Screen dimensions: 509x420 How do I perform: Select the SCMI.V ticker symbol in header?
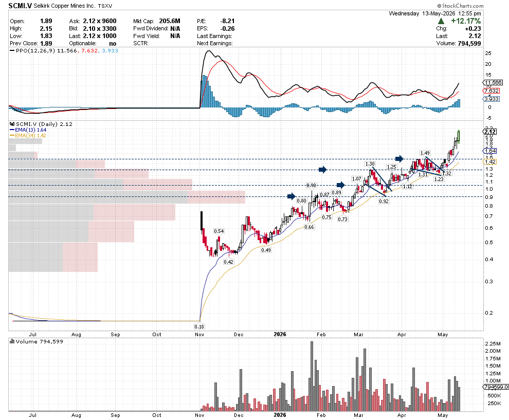(x=20, y=6)
